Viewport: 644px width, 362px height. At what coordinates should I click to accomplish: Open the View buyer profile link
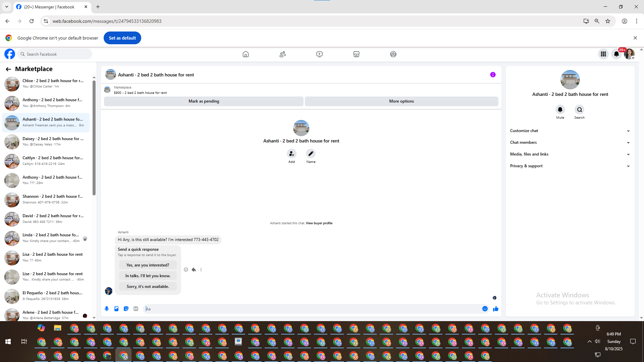tap(319, 223)
